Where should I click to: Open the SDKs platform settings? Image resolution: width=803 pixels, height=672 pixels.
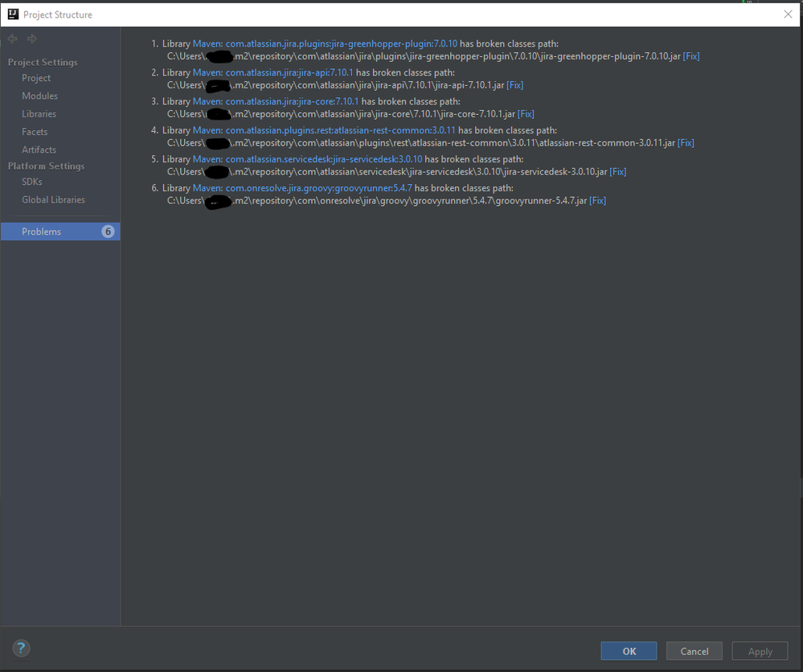pyautogui.click(x=32, y=182)
